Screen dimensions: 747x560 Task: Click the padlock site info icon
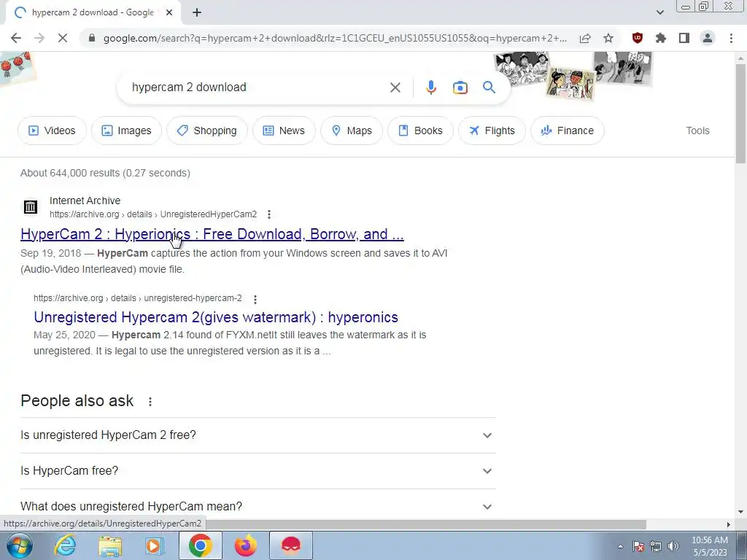tap(92, 38)
